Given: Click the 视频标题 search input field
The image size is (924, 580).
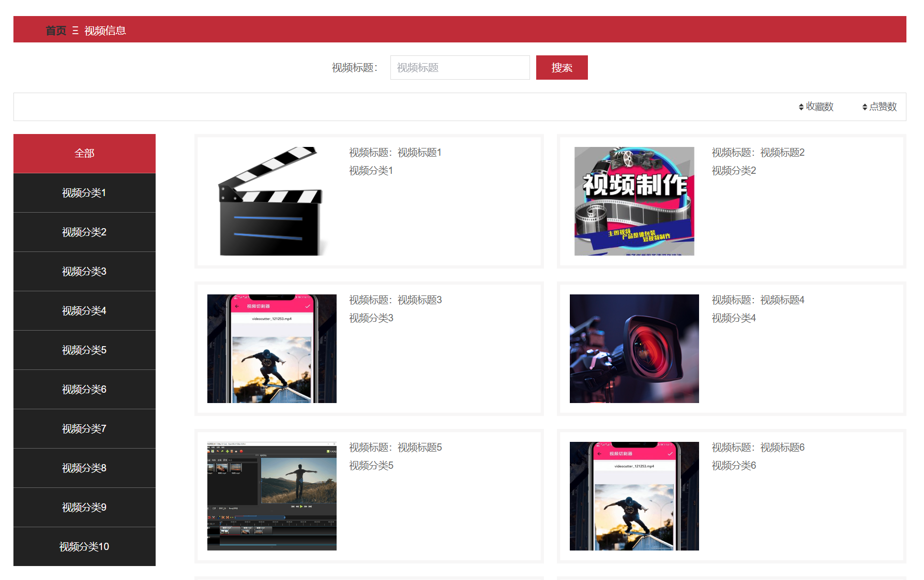Looking at the screenshot, I should point(460,68).
